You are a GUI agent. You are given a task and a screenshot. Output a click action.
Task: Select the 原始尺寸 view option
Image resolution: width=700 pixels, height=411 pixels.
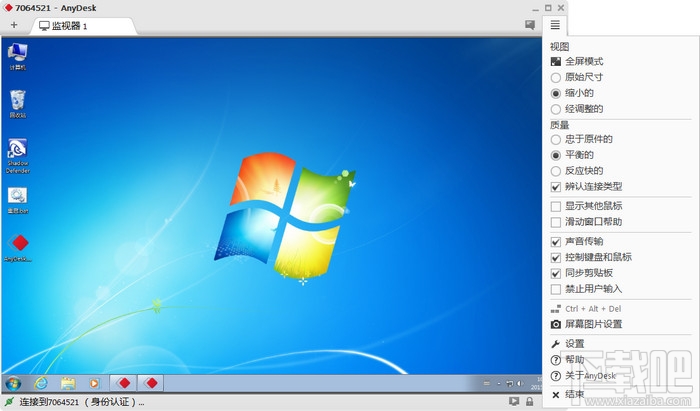coord(577,77)
